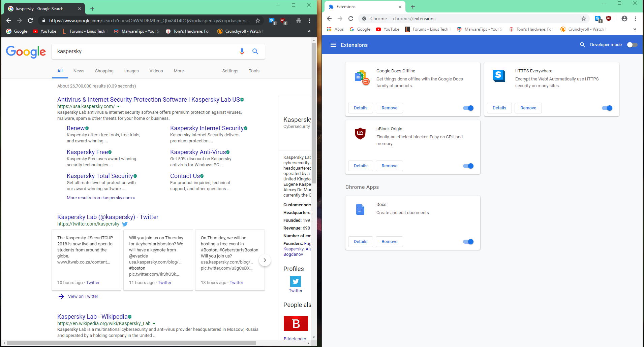Open the Kaspersky Lab Wikipedia result
This screenshot has height=347, width=644.
(x=92, y=317)
